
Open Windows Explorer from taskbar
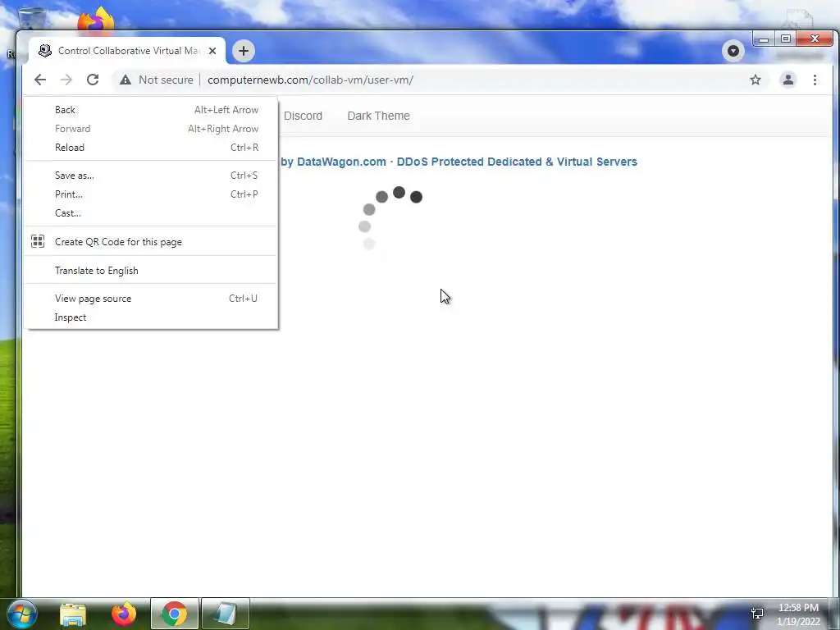click(x=73, y=614)
